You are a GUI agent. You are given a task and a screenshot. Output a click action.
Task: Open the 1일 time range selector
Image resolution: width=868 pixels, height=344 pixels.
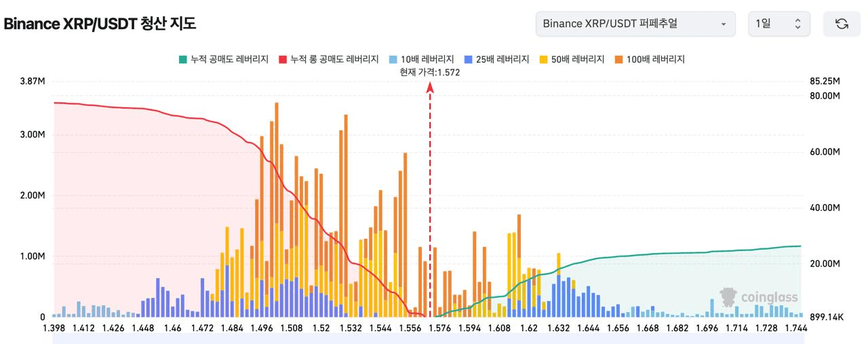pos(779,24)
